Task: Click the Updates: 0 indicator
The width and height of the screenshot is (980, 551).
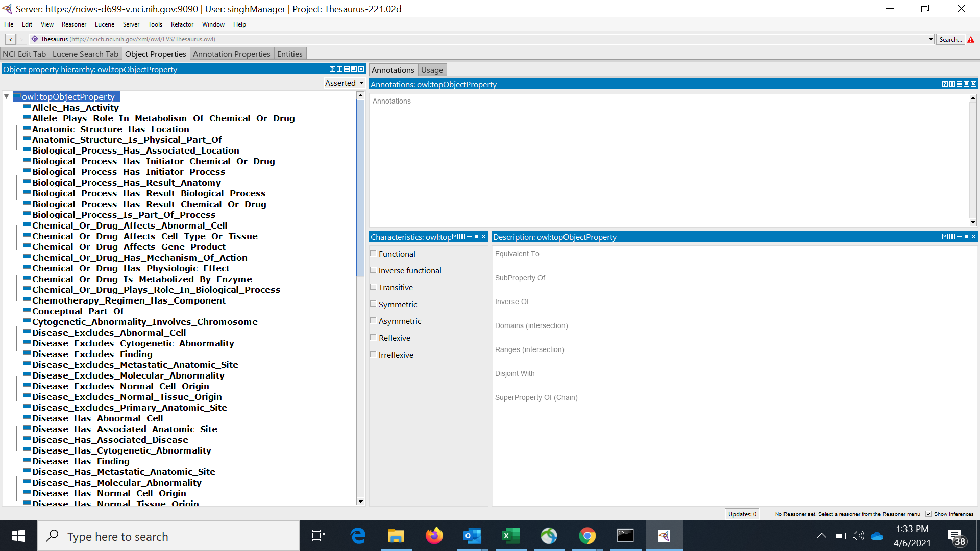Action: [742, 514]
